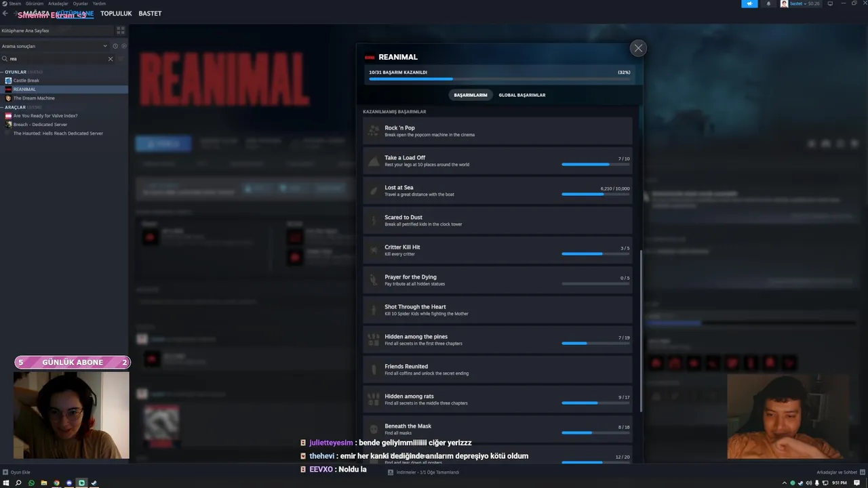
Task: Switch to the Global Başarımlar tab
Action: point(522,95)
